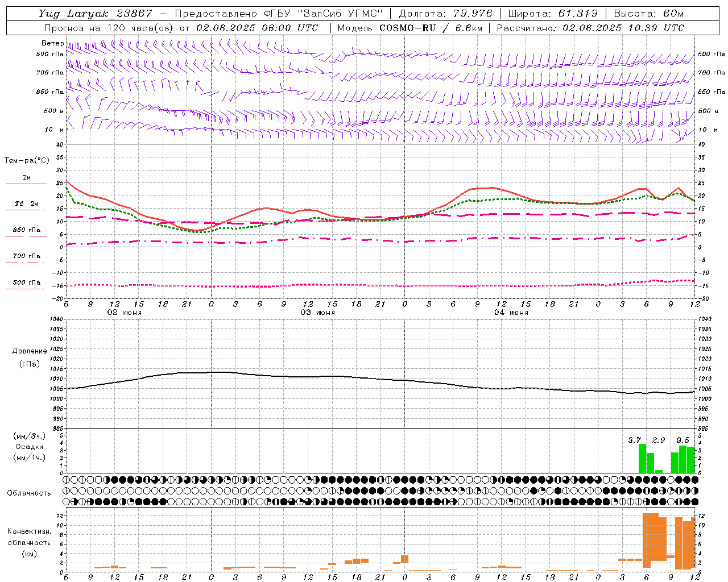This screenshot has width=728, height=582.
Task: Click the '2м' temperature legend label
Action: 27,177
